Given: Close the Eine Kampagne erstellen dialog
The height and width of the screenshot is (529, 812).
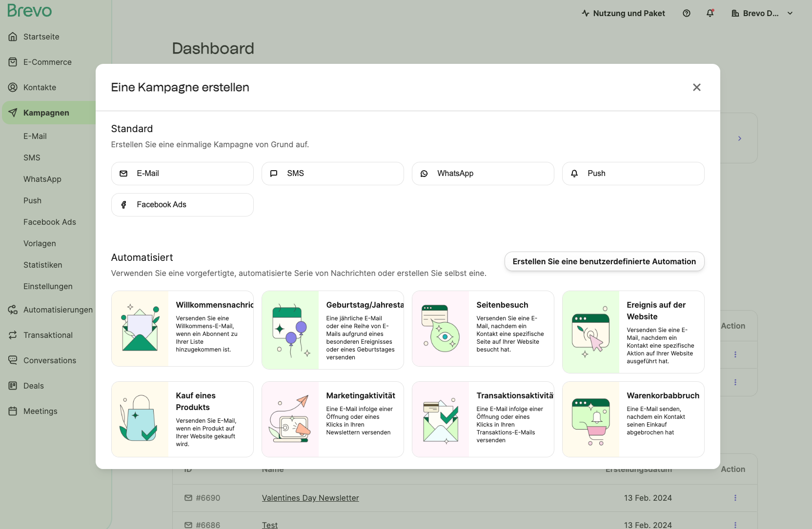Looking at the screenshot, I should point(697,87).
